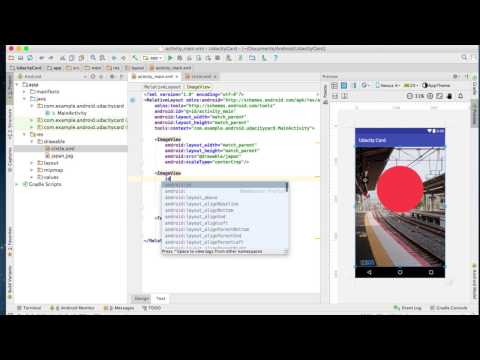This screenshot has height=360, width=480.
Task: Click the Undo arrow in main toolbar
Action: pos(42,58)
